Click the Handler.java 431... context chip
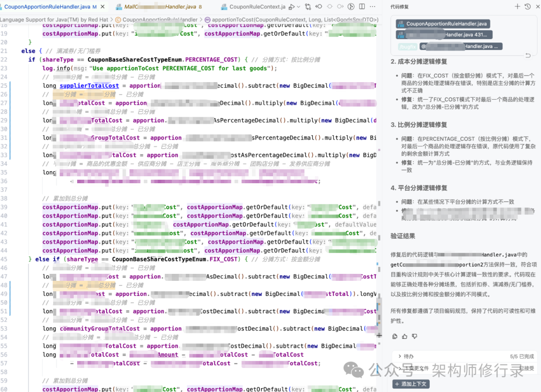This screenshot has height=392, width=541. pos(444,35)
